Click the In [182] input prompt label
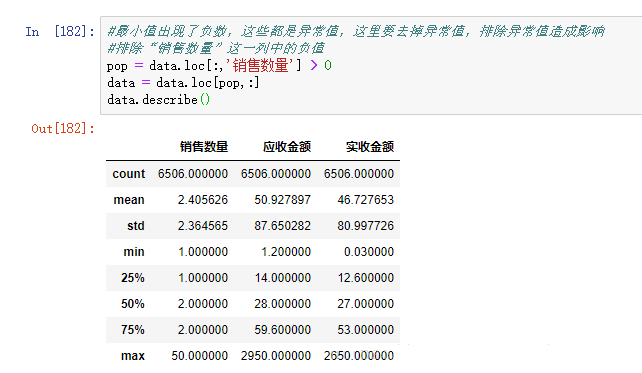Viewport: 642px width, 373px height. click(60, 32)
